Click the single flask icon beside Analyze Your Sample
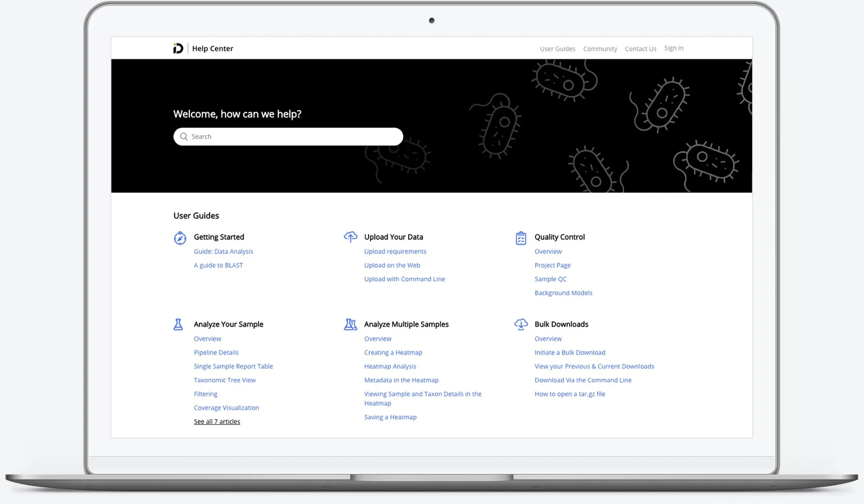864x504 pixels. [x=178, y=324]
